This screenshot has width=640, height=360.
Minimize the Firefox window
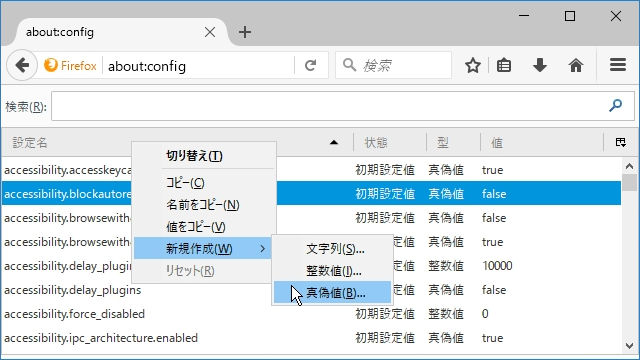[x=524, y=16]
